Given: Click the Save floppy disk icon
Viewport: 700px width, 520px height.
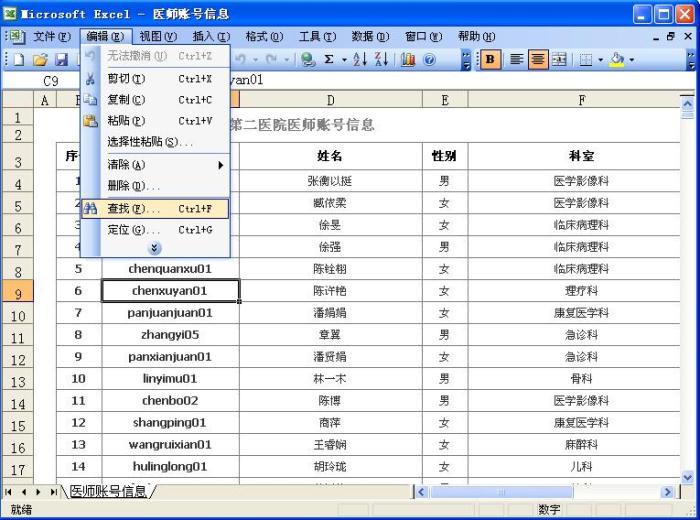Looking at the screenshot, I should tap(61, 60).
